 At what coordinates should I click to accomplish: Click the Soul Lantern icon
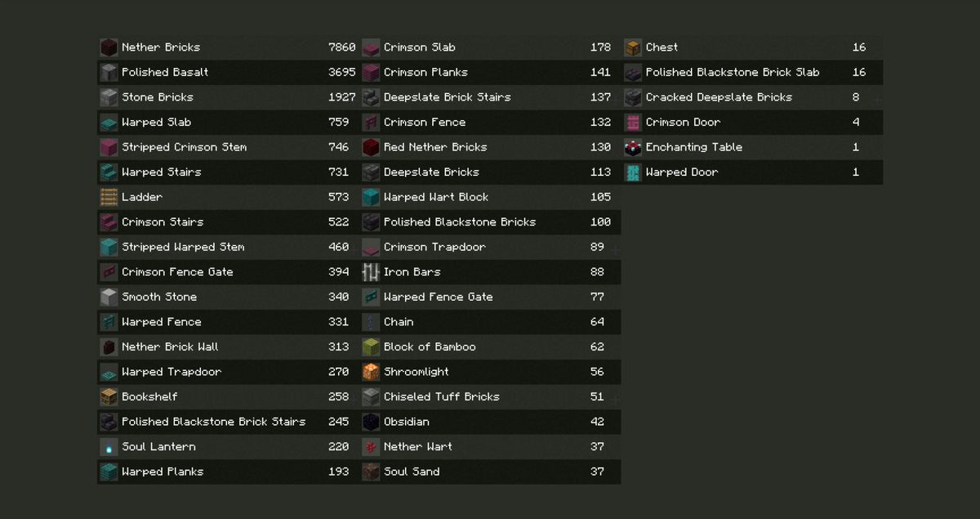click(x=109, y=447)
